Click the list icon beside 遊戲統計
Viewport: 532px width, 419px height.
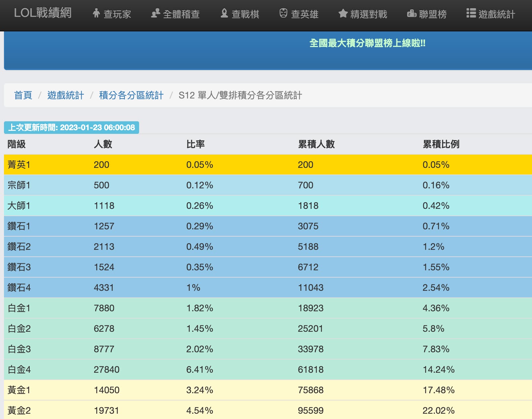pos(471,13)
